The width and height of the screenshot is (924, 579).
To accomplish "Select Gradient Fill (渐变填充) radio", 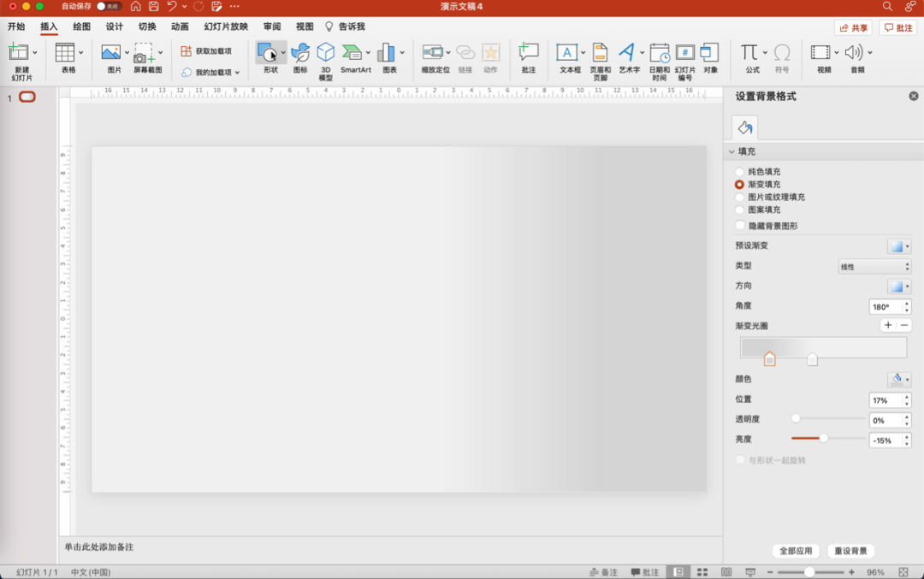I will [x=739, y=185].
